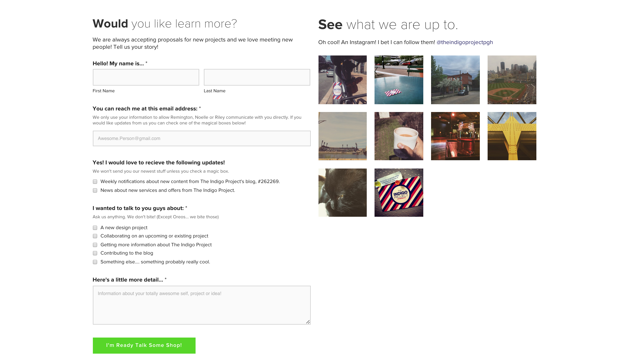Select the Last Name text box
623x364 pixels.
[257, 77]
